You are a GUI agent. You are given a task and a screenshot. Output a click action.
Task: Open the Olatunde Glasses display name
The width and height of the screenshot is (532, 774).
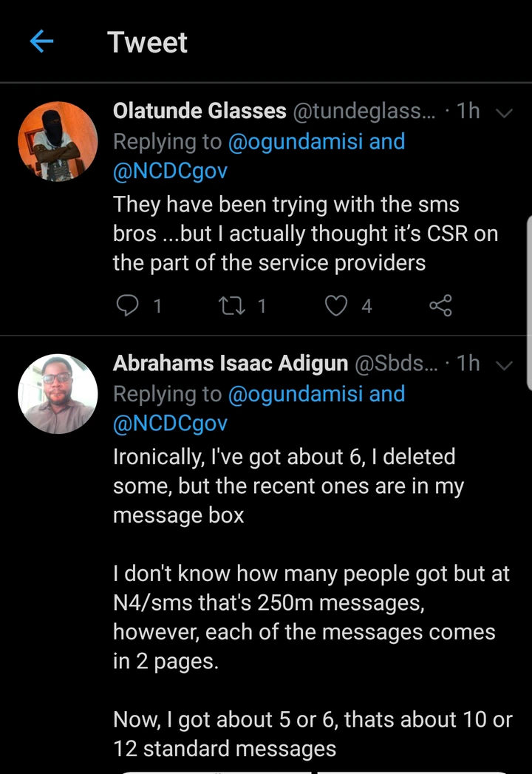(199, 111)
